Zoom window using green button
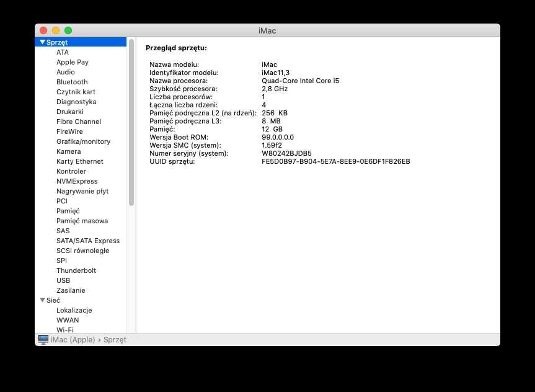 tap(68, 30)
